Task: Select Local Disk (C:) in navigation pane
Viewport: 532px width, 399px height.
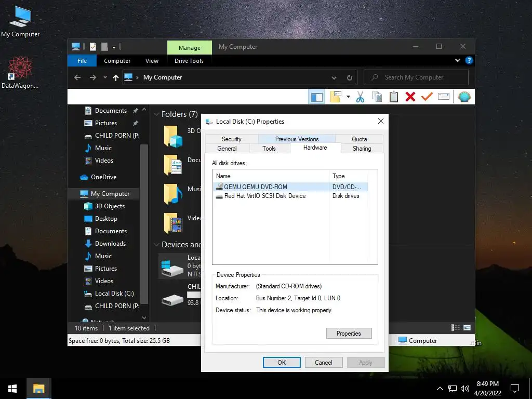Action: coord(114,294)
